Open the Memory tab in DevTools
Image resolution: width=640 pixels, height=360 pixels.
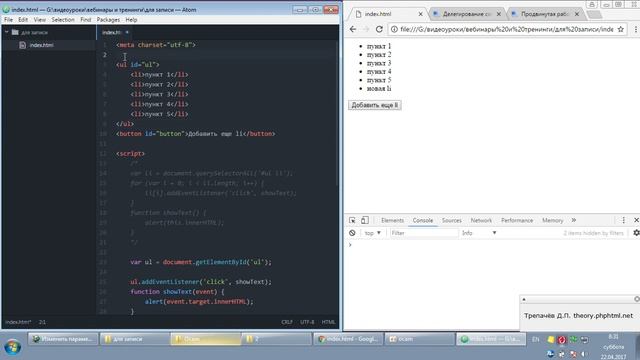tap(553, 220)
